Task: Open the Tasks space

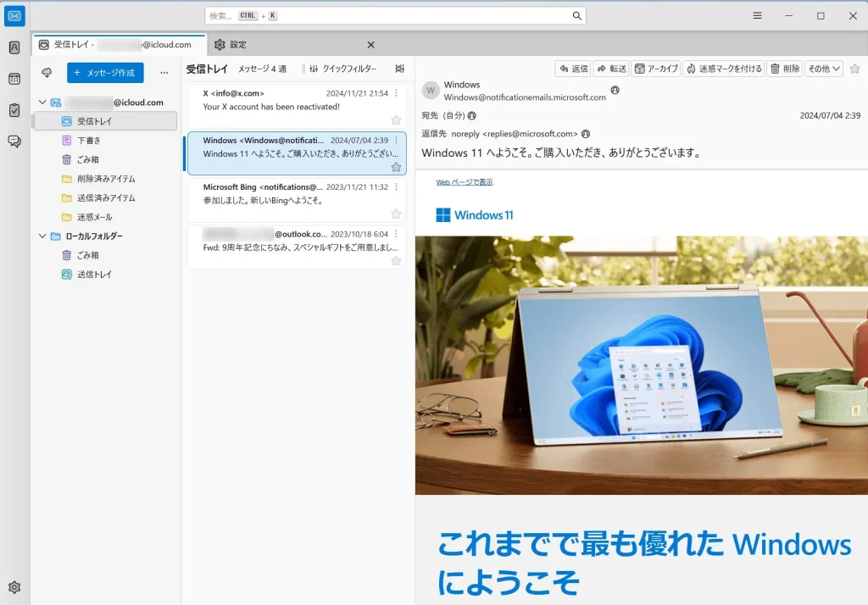Action: 14,110
